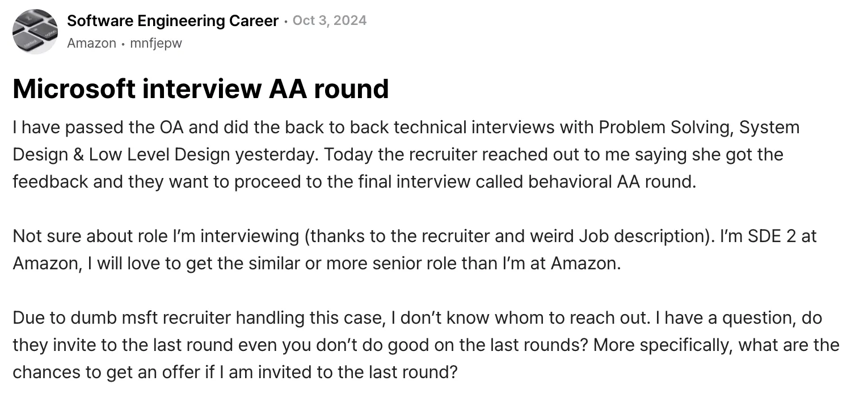Click the Oct 3, 2024 post date
The image size is (868, 398).
[330, 21]
